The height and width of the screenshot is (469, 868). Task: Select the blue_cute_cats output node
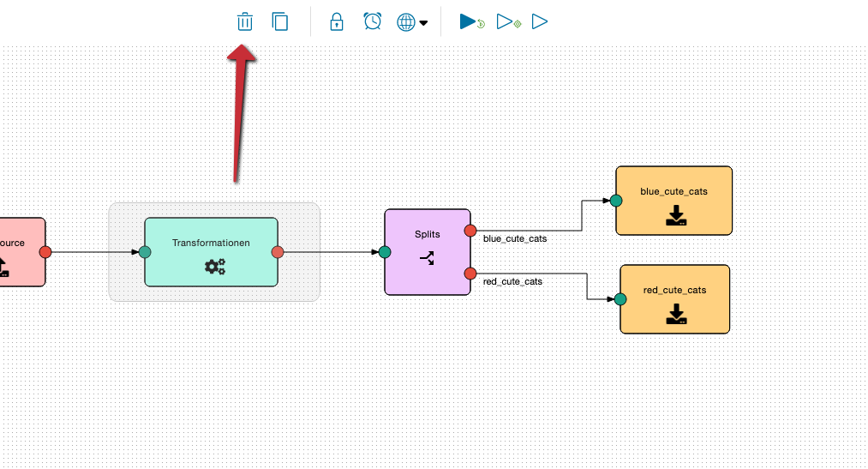click(x=673, y=191)
